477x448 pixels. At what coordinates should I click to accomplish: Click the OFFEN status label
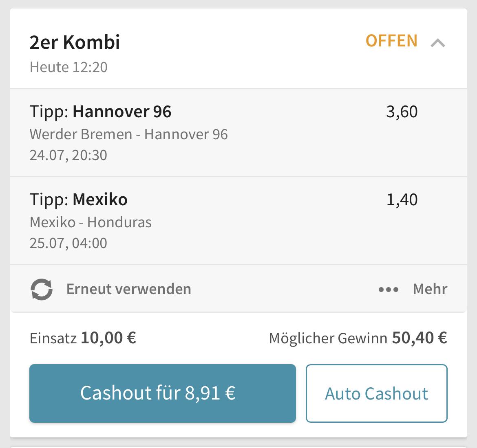391,41
